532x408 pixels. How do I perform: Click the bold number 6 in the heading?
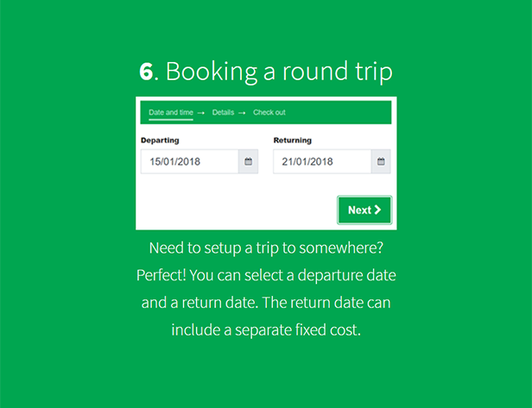click(146, 72)
